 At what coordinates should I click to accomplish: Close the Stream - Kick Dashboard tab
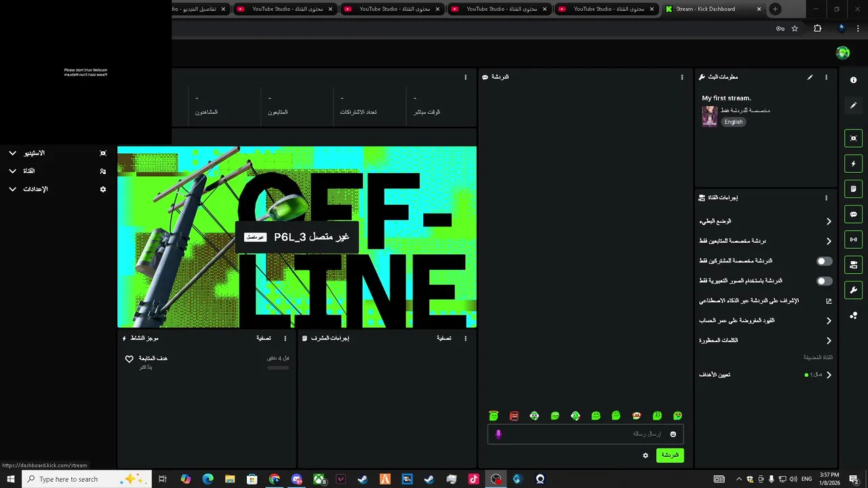coord(759,9)
